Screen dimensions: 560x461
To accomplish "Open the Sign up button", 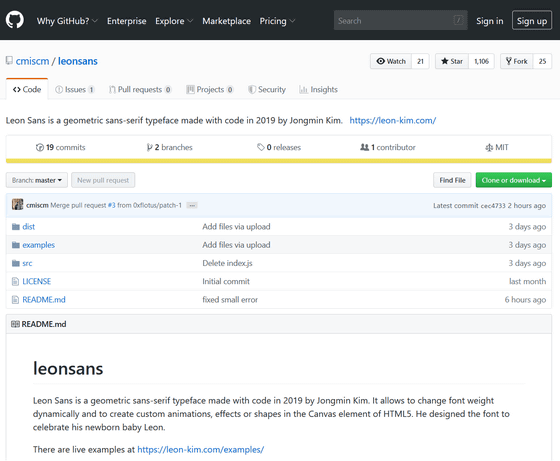I will [532, 20].
